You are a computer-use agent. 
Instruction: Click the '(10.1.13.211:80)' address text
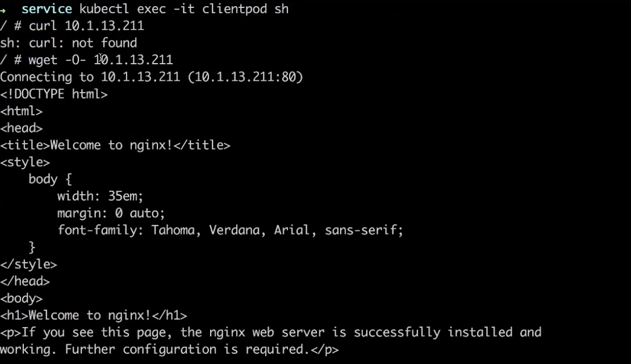point(245,77)
